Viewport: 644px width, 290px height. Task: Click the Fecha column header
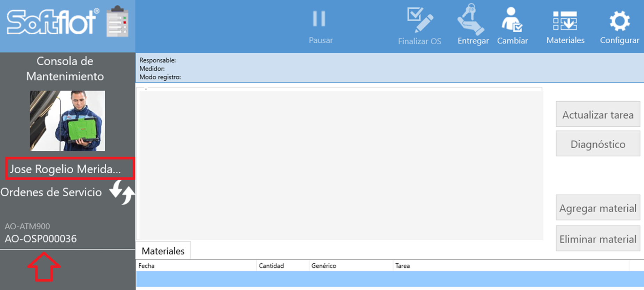[196, 266]
